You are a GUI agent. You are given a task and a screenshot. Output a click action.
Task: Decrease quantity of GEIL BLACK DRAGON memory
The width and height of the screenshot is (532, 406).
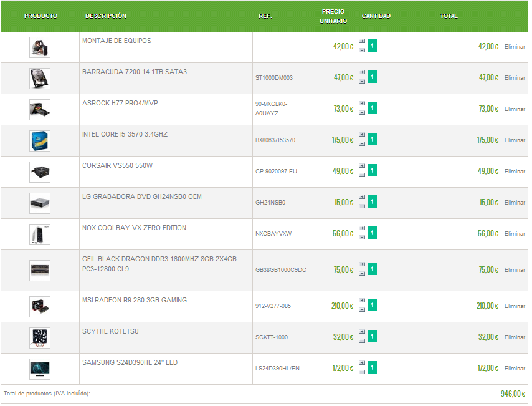pos(362,274)
